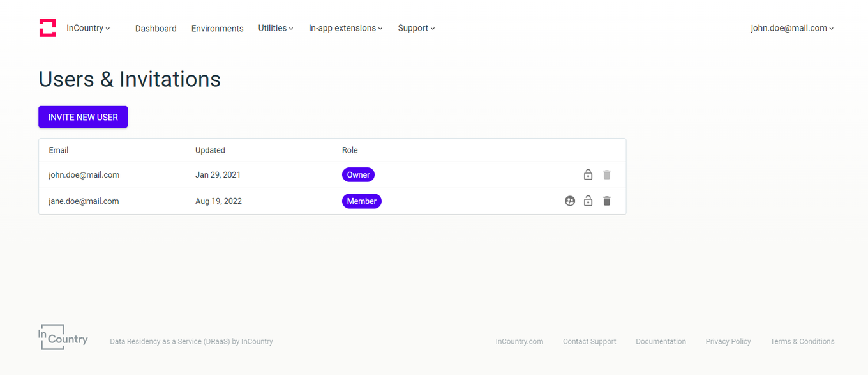Click the lock icon for jane.doe@mail.com

pyautogui.click(x=588, y=201)
